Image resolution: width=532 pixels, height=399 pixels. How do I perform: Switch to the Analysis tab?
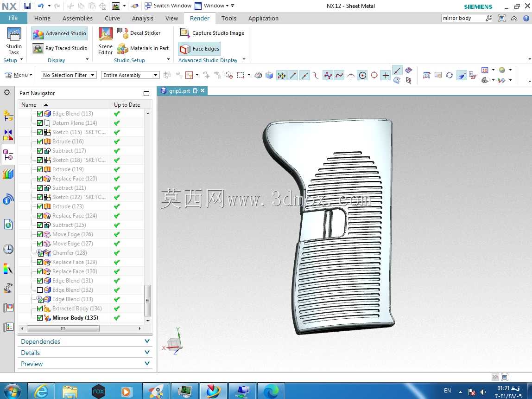point(143,19)
